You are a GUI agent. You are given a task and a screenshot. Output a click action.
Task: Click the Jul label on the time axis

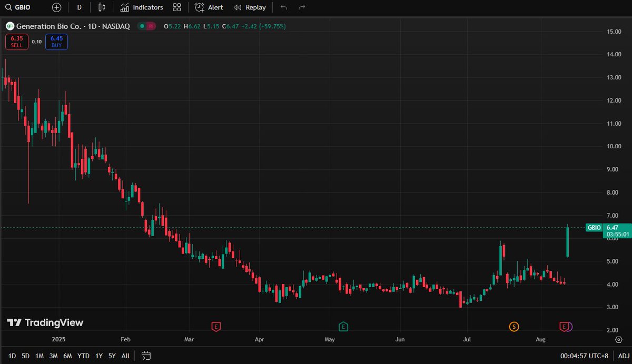point(467,340)
